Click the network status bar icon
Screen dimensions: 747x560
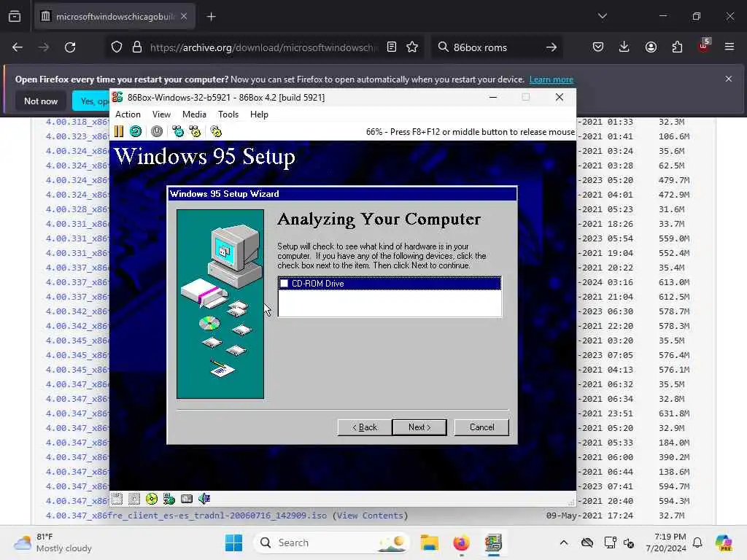point(169,499)
